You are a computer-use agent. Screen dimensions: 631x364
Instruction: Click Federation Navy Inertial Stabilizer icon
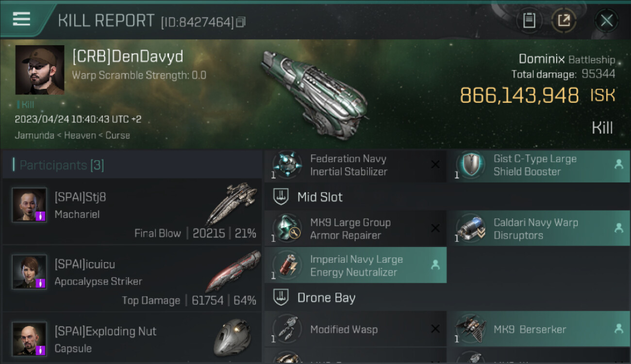[x=285, y=165]
